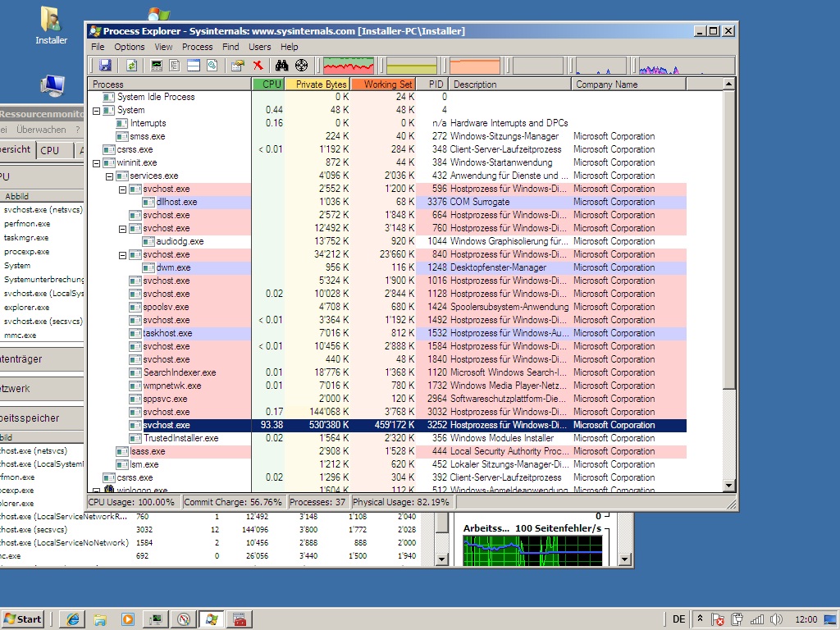
Task: Select the highlighted svchost.exe PID 3252 row
Action: point(387,426)
